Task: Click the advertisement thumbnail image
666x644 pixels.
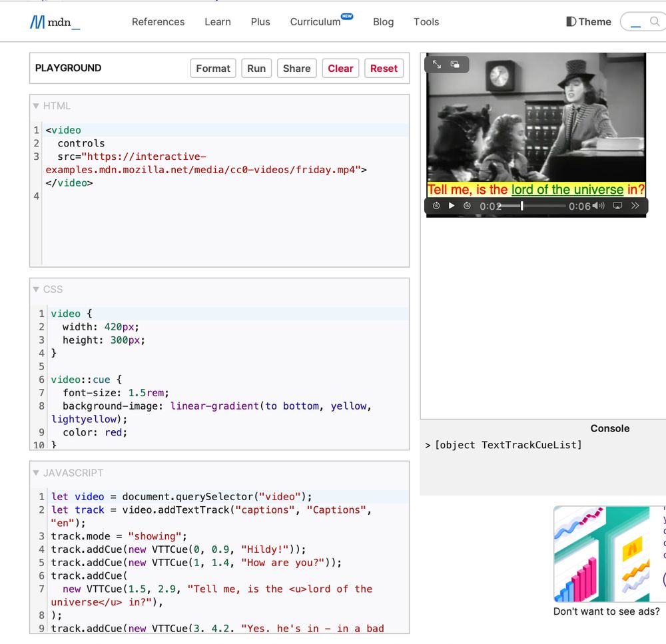Action: coord(601,553)
